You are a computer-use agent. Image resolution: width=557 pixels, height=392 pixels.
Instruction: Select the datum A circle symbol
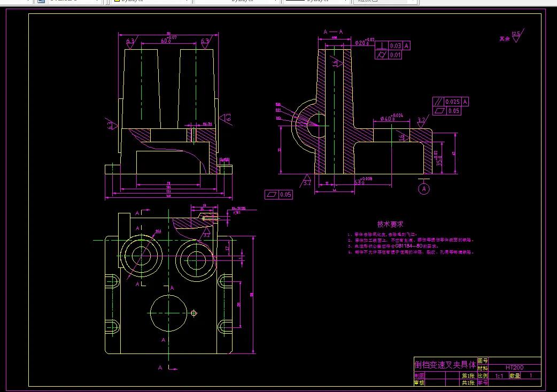424,189
